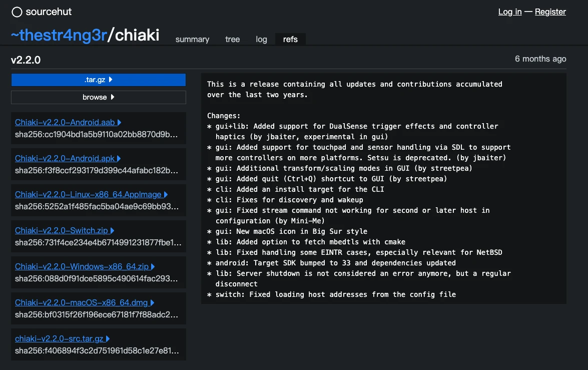Viewport: 588px width, 370px height.
Task: Click the arrow icon beside Chiaki-v2.2.0-Android.apk
Action: click(x=119, y=159)
